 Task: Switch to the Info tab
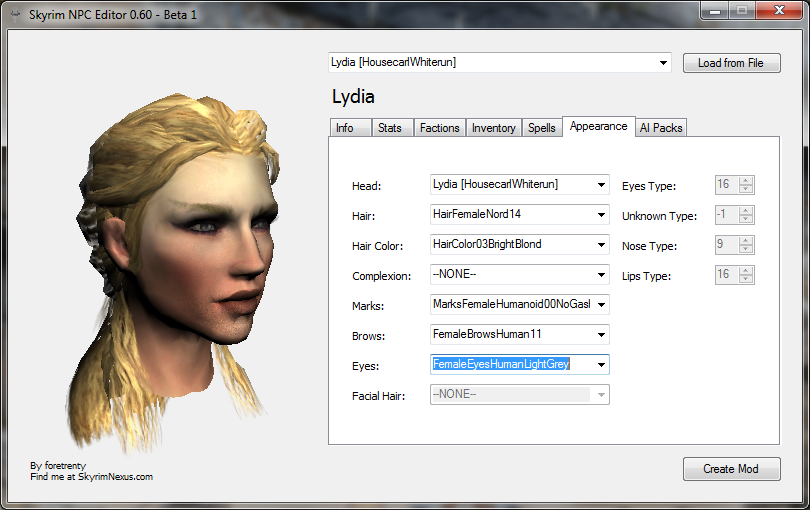[345, 128]
